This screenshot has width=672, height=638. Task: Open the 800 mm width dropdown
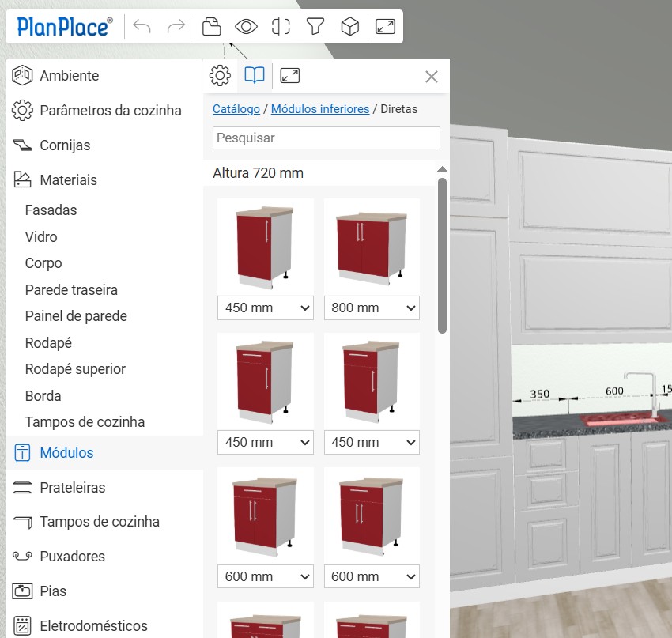click(x=372, y=308)
